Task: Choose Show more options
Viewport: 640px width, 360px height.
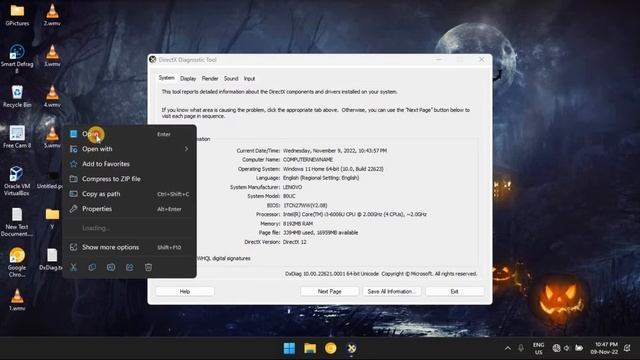Action: [x=129, y=247]
